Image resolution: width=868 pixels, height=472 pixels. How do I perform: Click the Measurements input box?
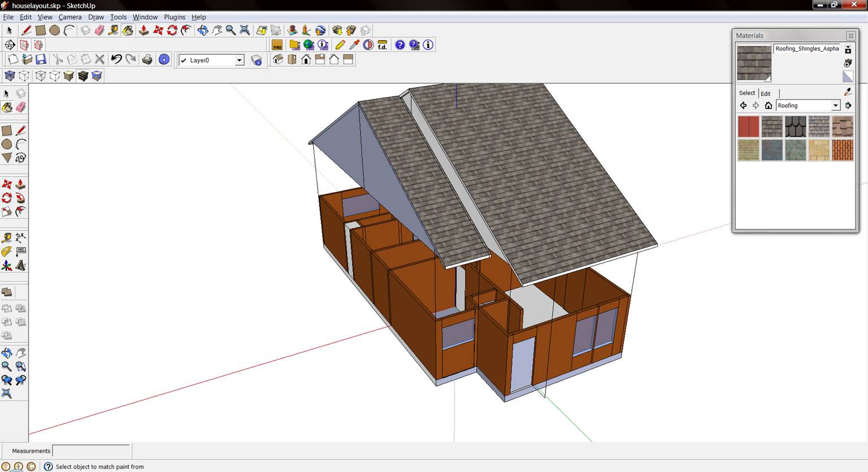(x=91, y=451)
